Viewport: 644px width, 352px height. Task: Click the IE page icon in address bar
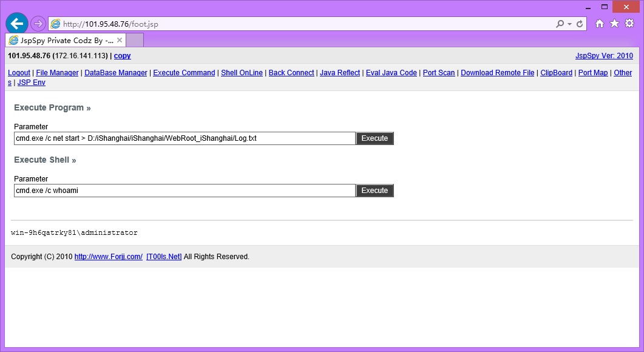pyautogui.click(x=55, y=24)
